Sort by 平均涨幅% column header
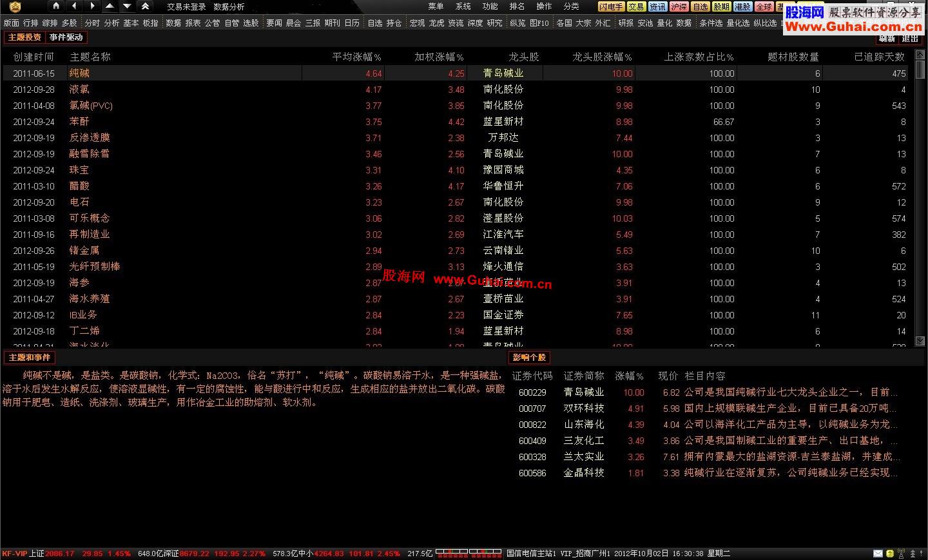This screenshot has width=928, height=560. (x=356, y=57)
